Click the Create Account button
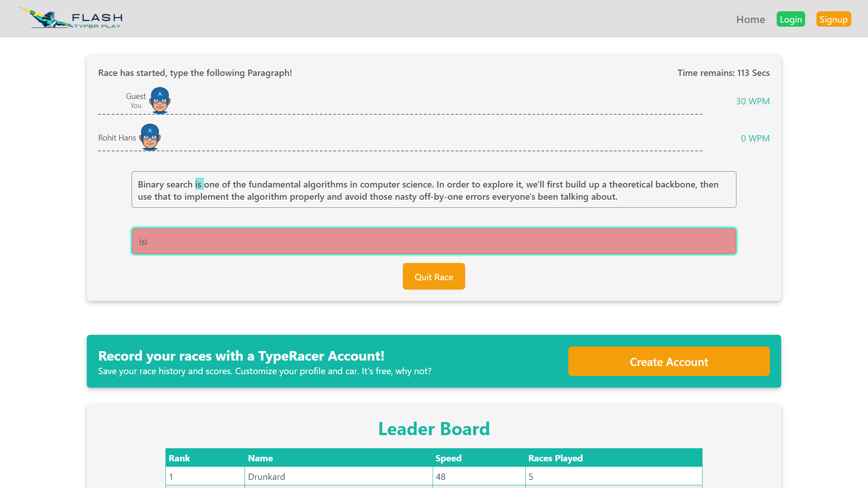Viewport: 868px width, 488px height. (669, 361)
